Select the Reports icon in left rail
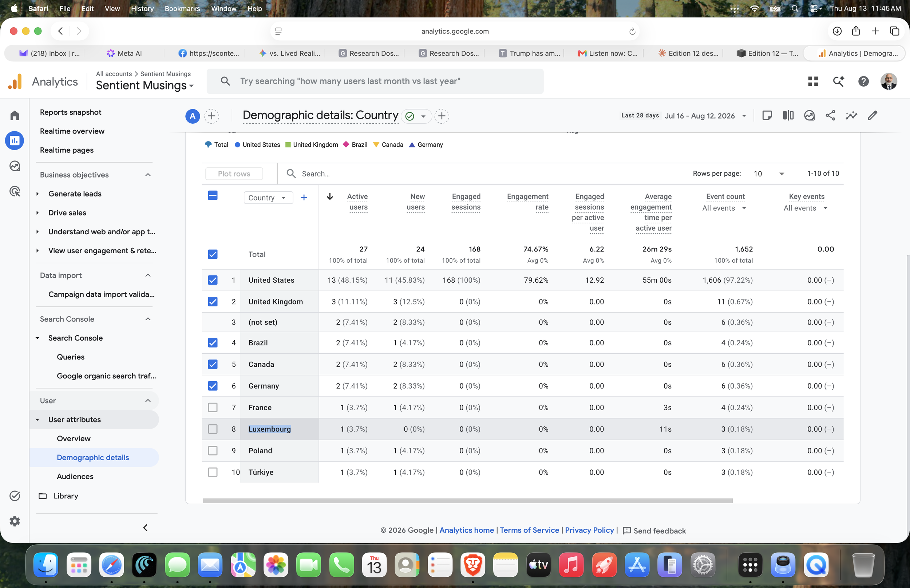This screenshot has width=910, height=588. tap(15, 140)
